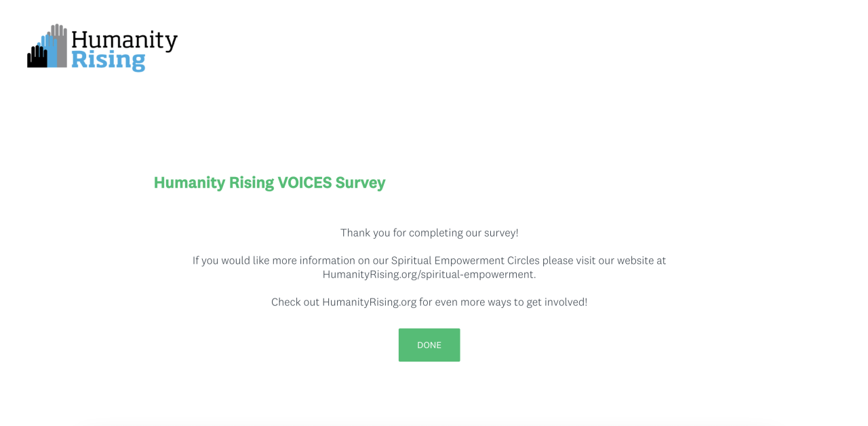Click the blue "Rising" word in logo
Image resolution: width=868 pixels, height=426 pixels.
108,60
